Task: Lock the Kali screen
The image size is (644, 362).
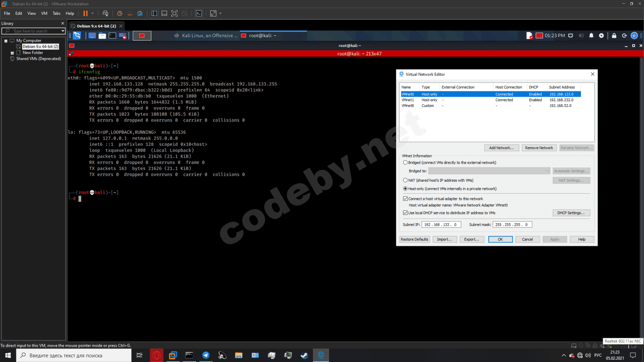Action: pyautogui.click(x=614, y=35)
